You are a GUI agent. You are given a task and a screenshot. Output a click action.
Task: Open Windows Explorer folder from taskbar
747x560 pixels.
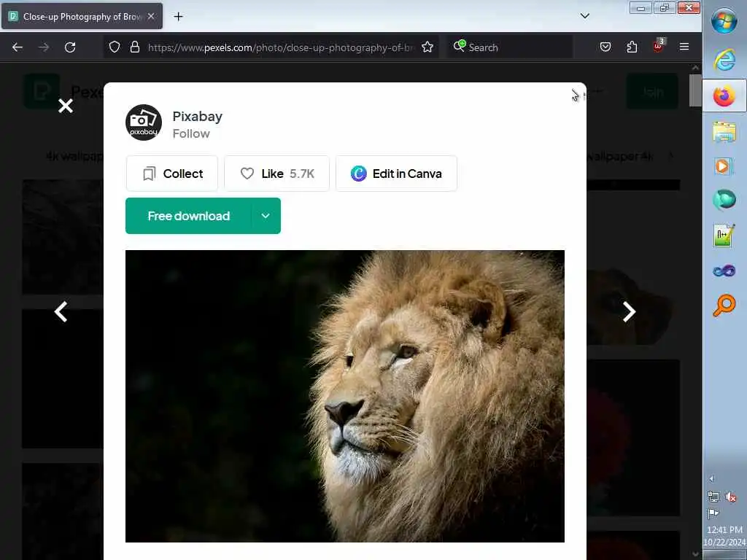(724, 132)
